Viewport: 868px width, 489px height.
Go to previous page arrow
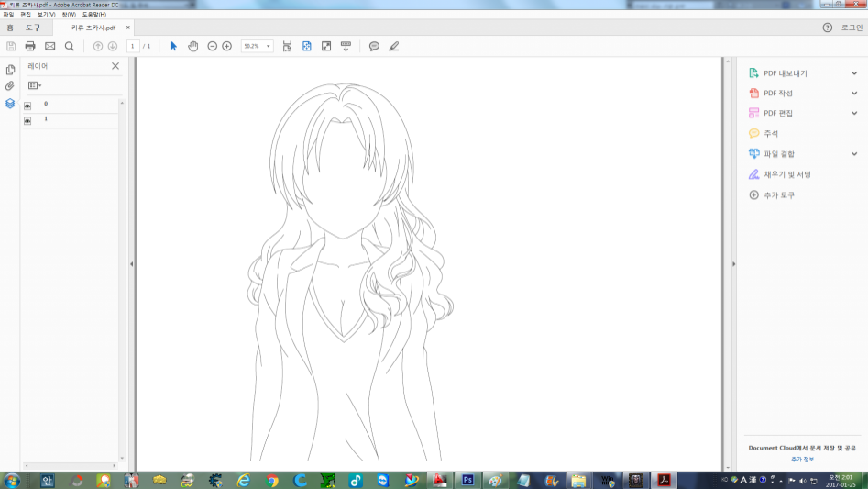(x=98, y=47)
